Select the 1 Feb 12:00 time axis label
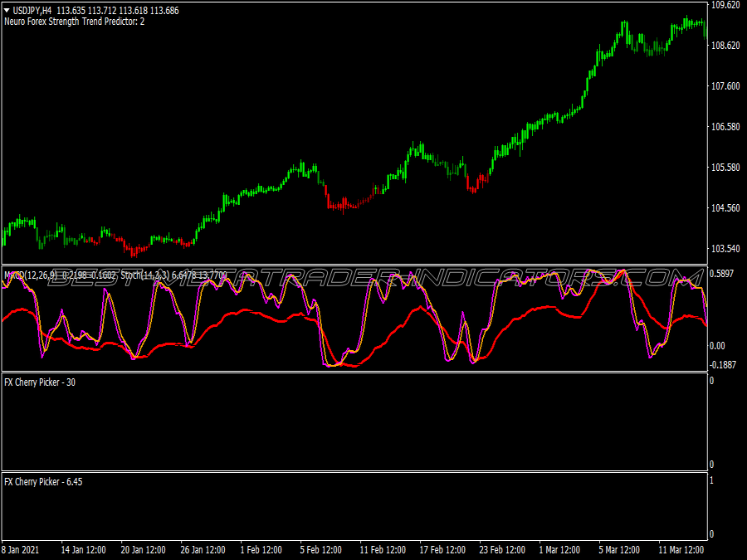This screenshot has width=747, height=560. click(261, 549)
